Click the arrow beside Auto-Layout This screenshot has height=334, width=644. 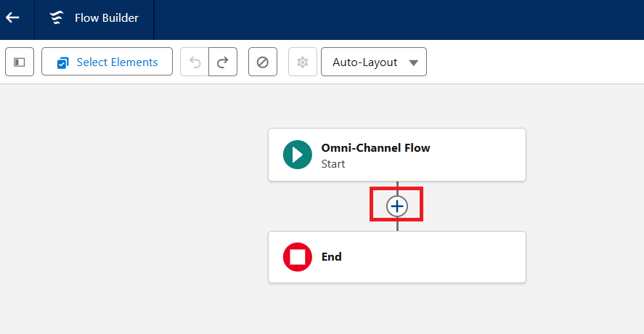[414, 62]
